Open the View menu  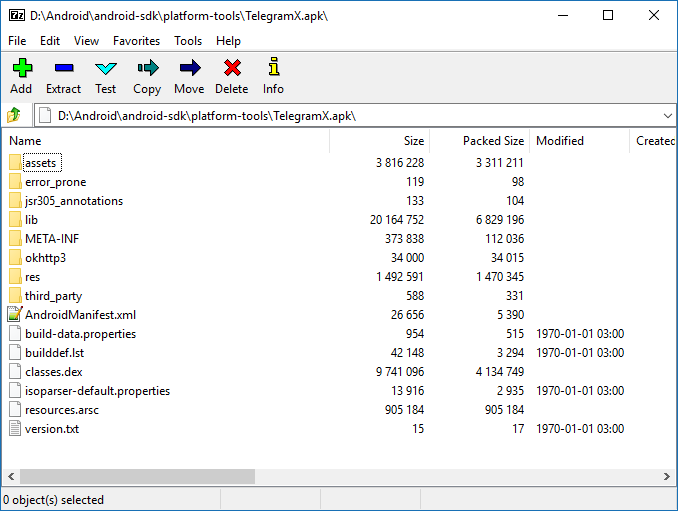point(86,41)
